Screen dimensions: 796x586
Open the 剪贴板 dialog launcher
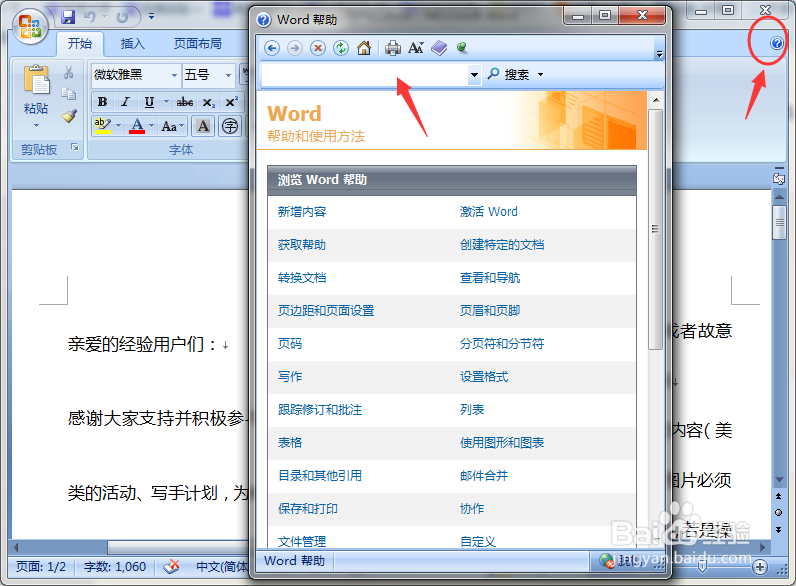click(75, 147)
